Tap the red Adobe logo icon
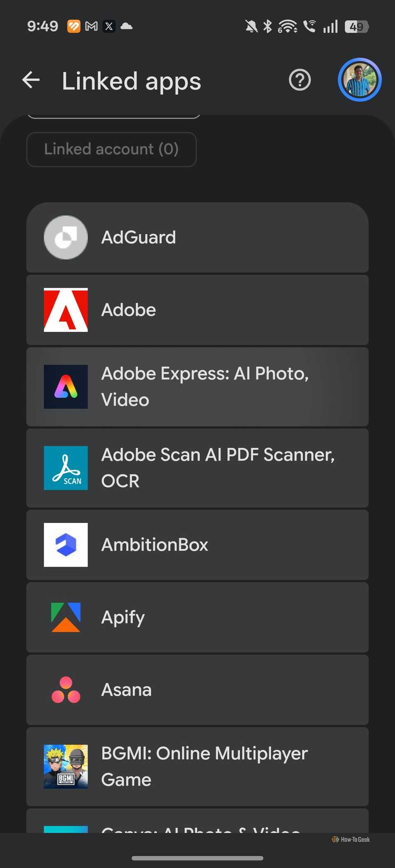 point(66,310)
